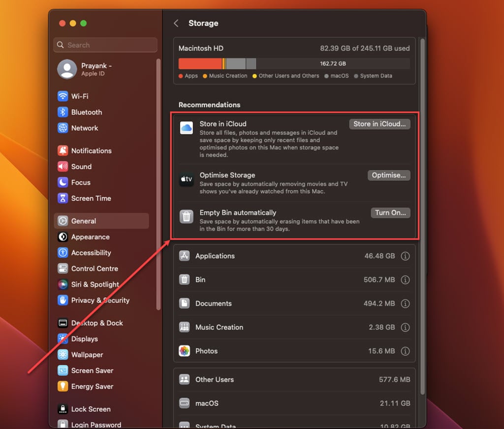This screenshot has width=504, height=429.
Task: Show info for Bin storage
Action: pyautogui.click(x=406, y=280)
